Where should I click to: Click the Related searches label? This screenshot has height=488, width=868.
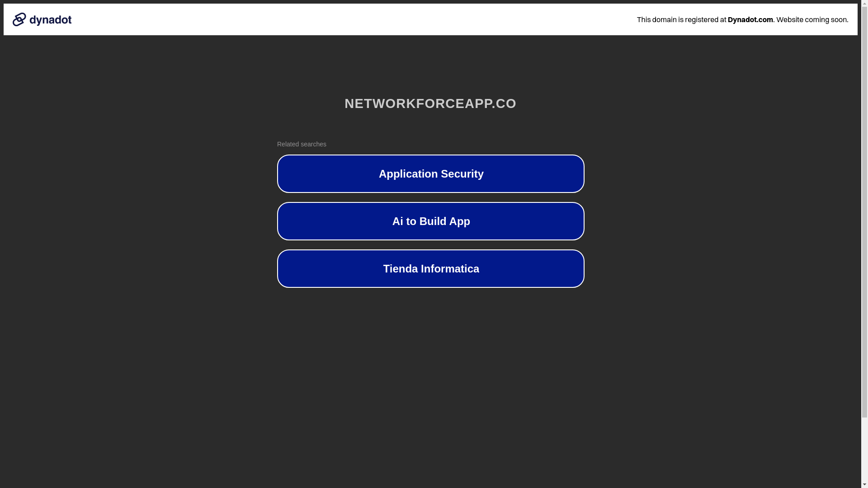pos(302,144)
